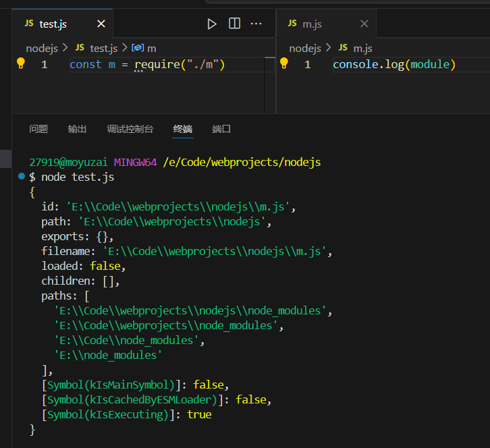Expand m.js file breadcrumb in right editor
The width and height of the screenshot is (490, 448).
tap(362, 48)
